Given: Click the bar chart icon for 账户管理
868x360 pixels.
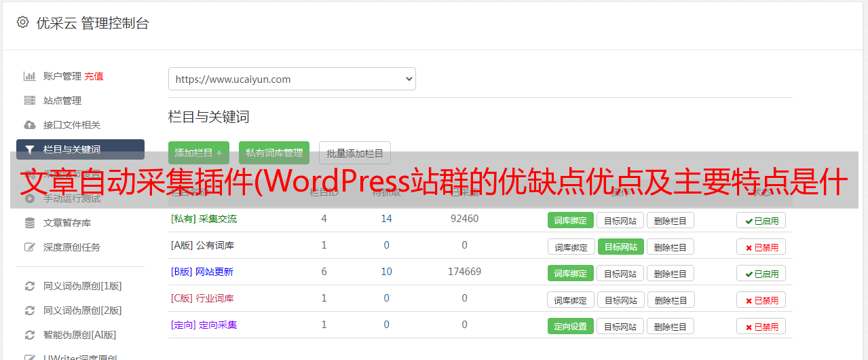Looking at the screenshot, I should click(x=29, y=76).
